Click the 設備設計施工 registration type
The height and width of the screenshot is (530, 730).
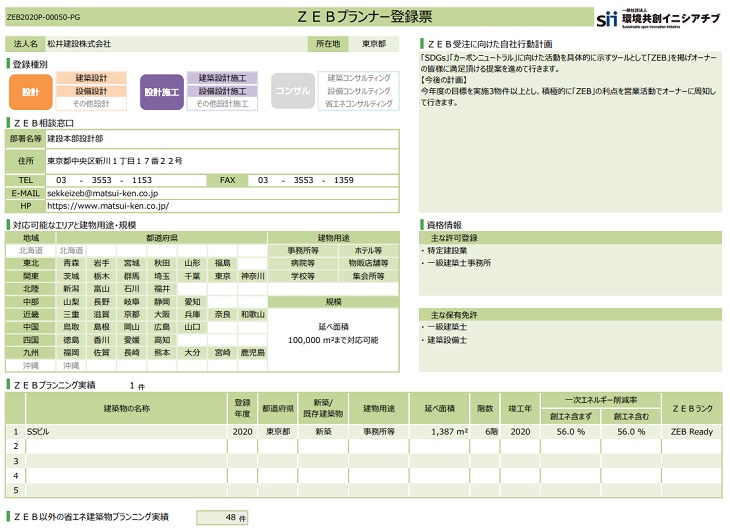click(222, 91)
